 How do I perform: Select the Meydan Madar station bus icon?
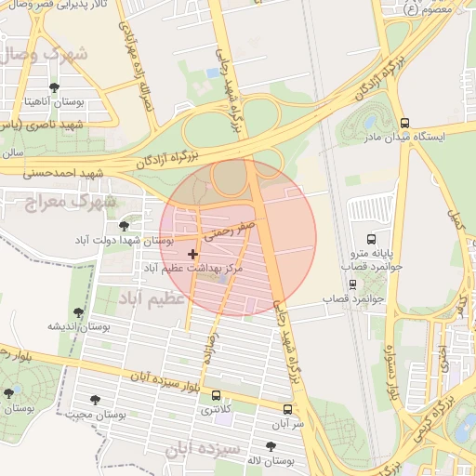click(x=404, y=123)
